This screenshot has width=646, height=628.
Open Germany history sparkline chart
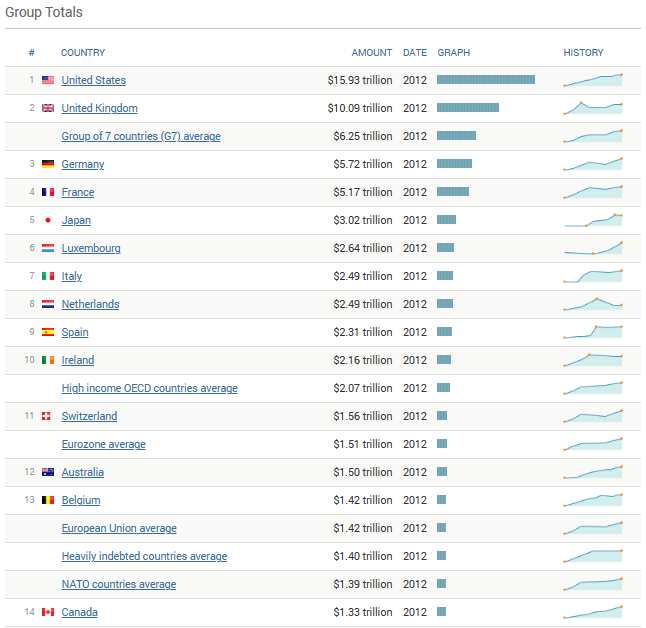pyautogui.click(x=593, y=164)
